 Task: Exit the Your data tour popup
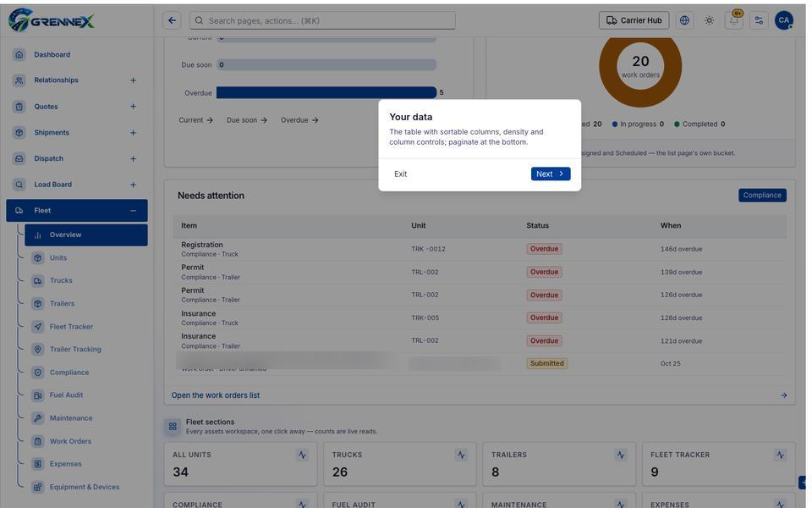click(x=400, y=174)
